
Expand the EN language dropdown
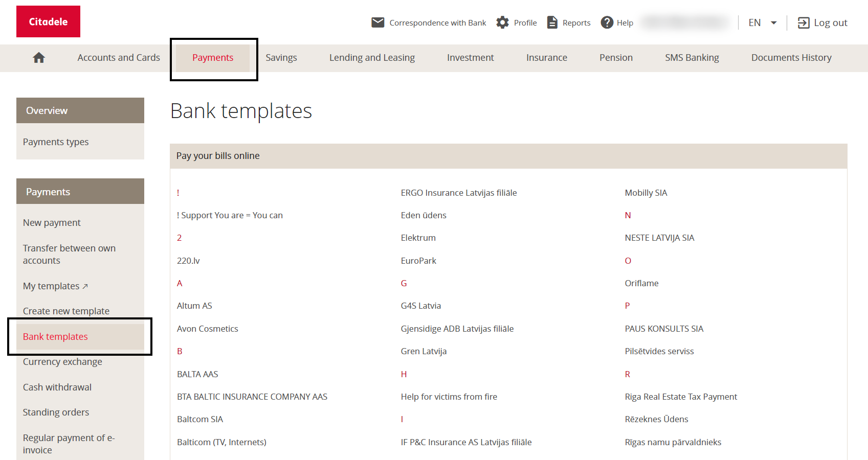point(763,22)
